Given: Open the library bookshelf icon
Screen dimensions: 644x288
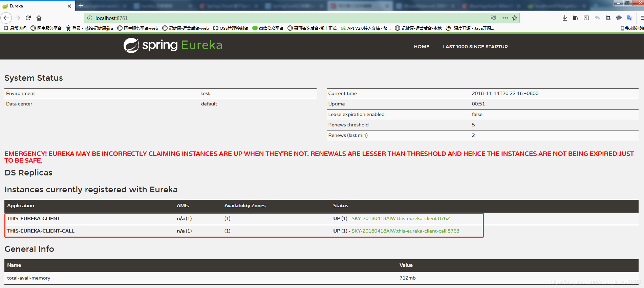Looking at the screenshot, I should tap(576, 18).
